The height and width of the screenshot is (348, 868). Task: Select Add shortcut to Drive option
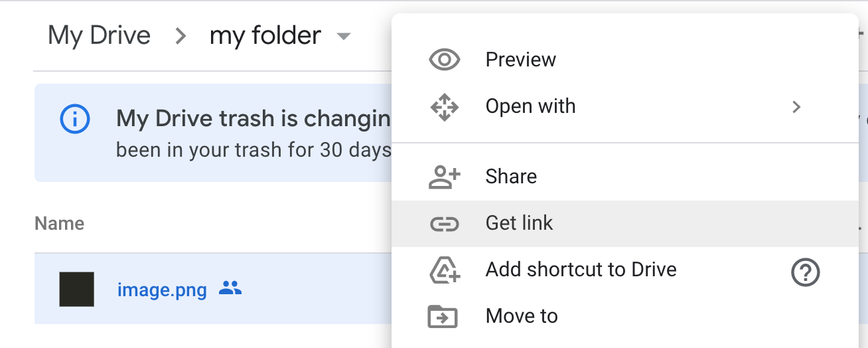(581, 270)
